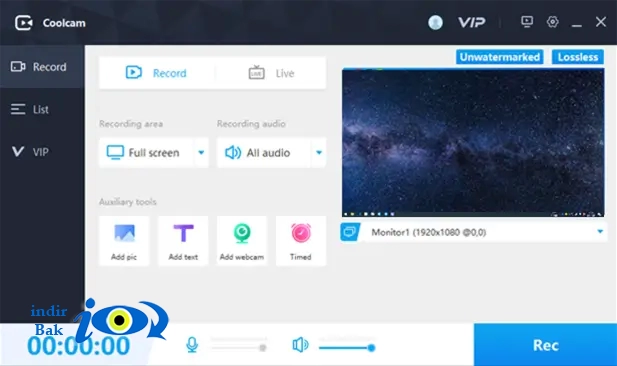This screenshot has height=366, width=617.
Task: Click the All audio button
Action: [264, 152]
